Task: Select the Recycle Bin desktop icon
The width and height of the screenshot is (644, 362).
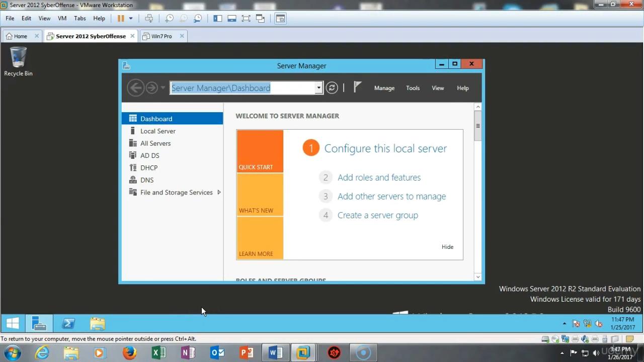Action: tap(18, 62)
